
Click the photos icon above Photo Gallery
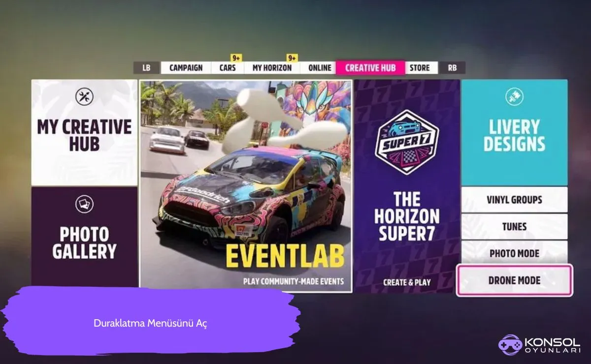(x=84, y=204)
